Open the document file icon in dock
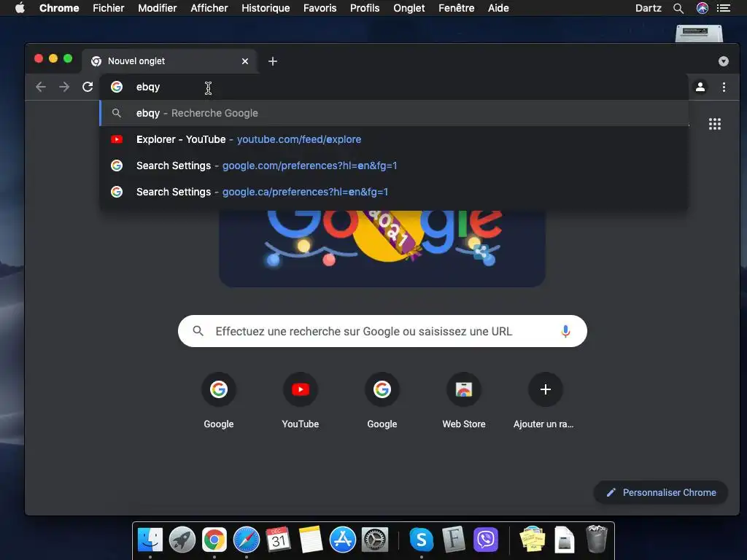The width and height of the screenshot is (747, 560). coord(564,539)
